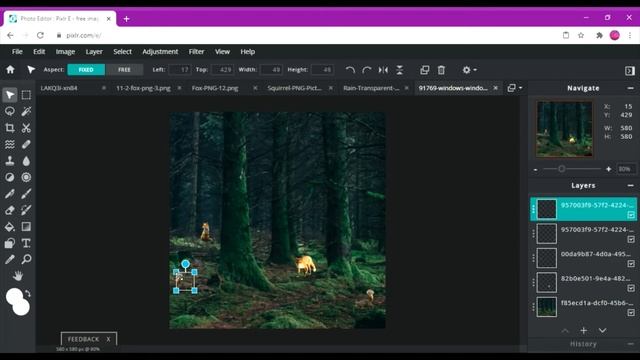Screen dimensions: 640x360
Task: Toggle the side panel layout icon
Action: [x=630, y=71]
